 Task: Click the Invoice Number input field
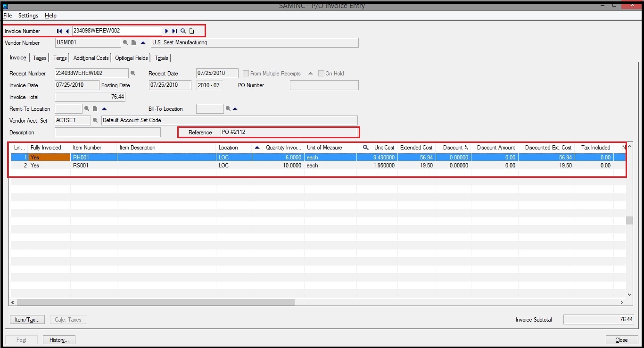(x=117, y=31)
